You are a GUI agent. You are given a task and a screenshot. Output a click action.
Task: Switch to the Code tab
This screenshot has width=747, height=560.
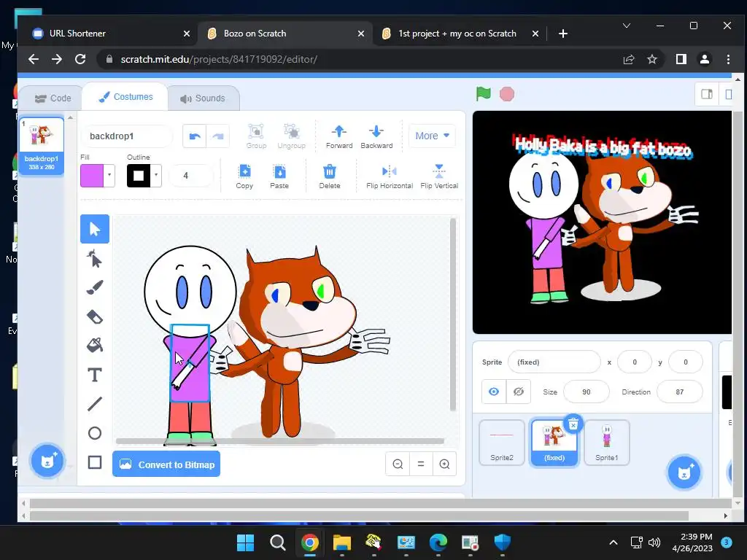(x=53, y=98)
